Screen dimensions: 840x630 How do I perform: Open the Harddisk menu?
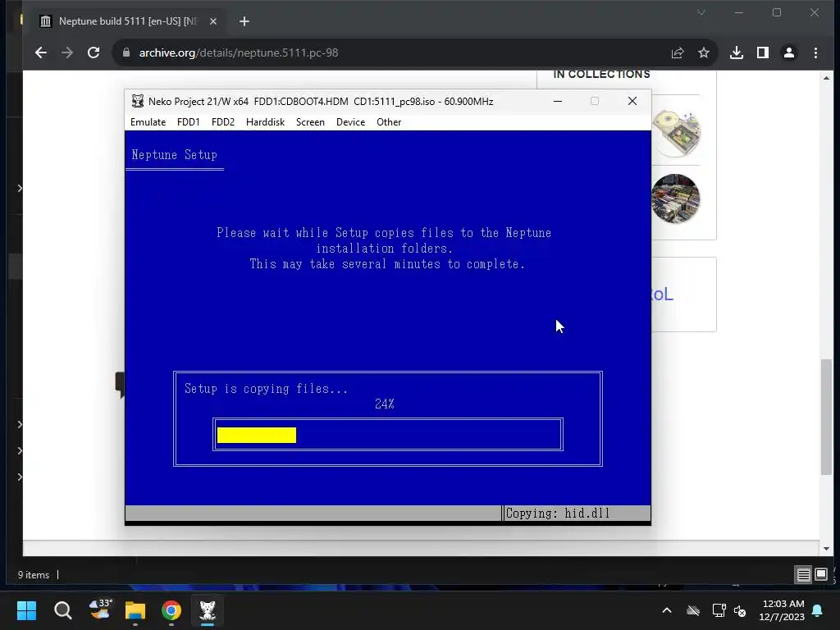coord(265,122)
